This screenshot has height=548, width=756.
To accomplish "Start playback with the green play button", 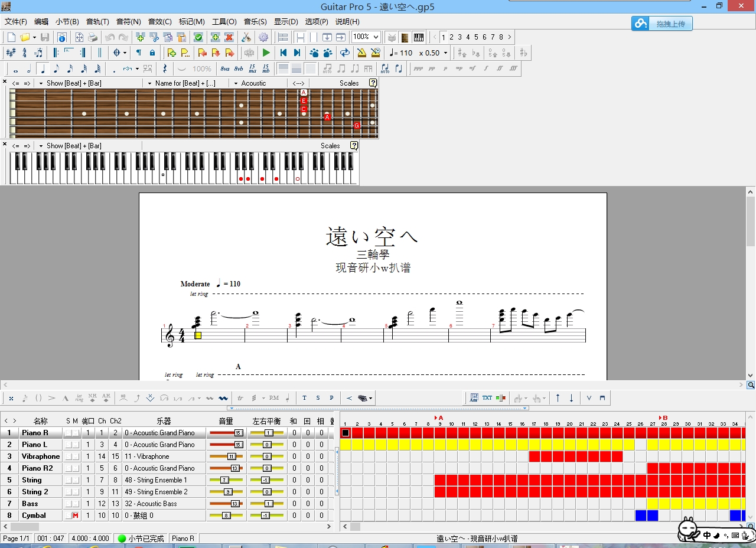I will coord(266,53).
